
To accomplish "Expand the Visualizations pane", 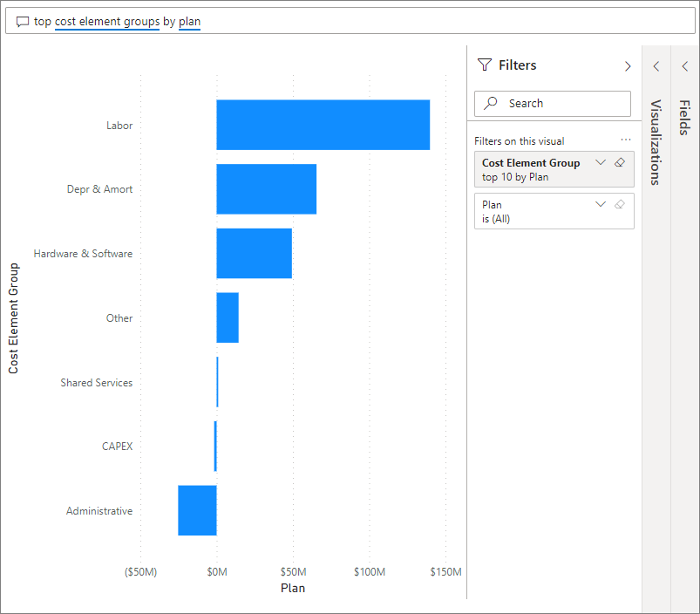I will click(x=656, y=65).
